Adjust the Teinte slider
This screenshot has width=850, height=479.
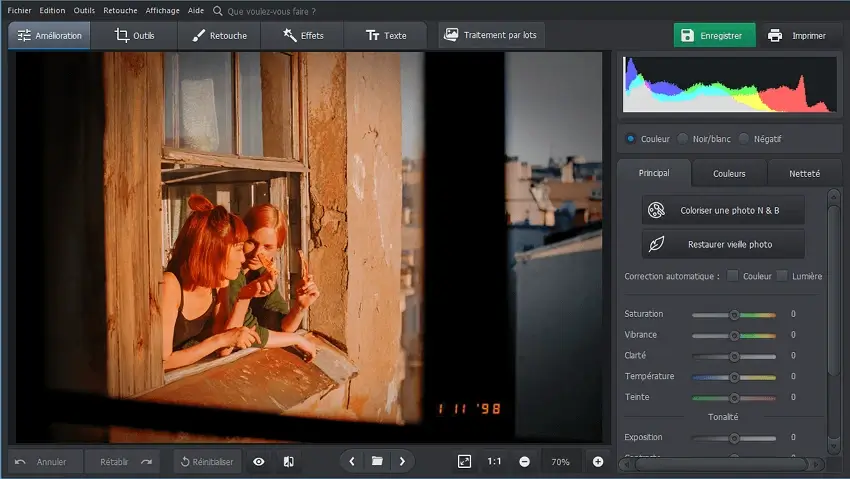[734, 398]
